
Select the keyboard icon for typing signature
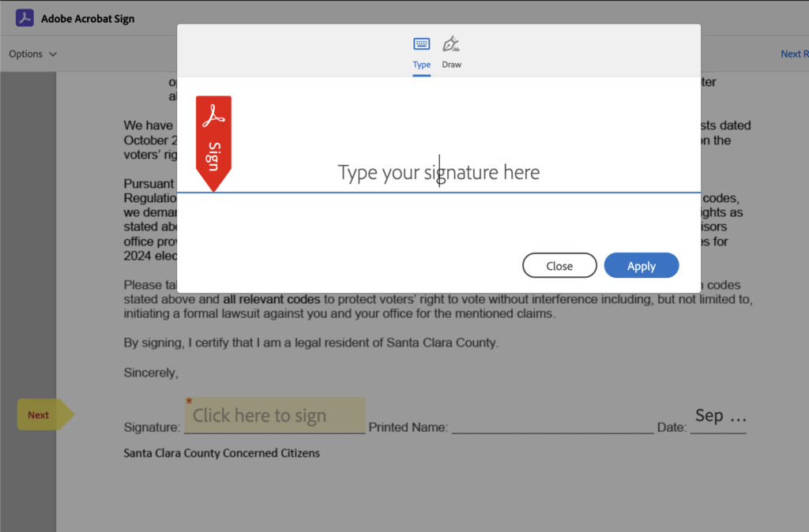point(422,43)
